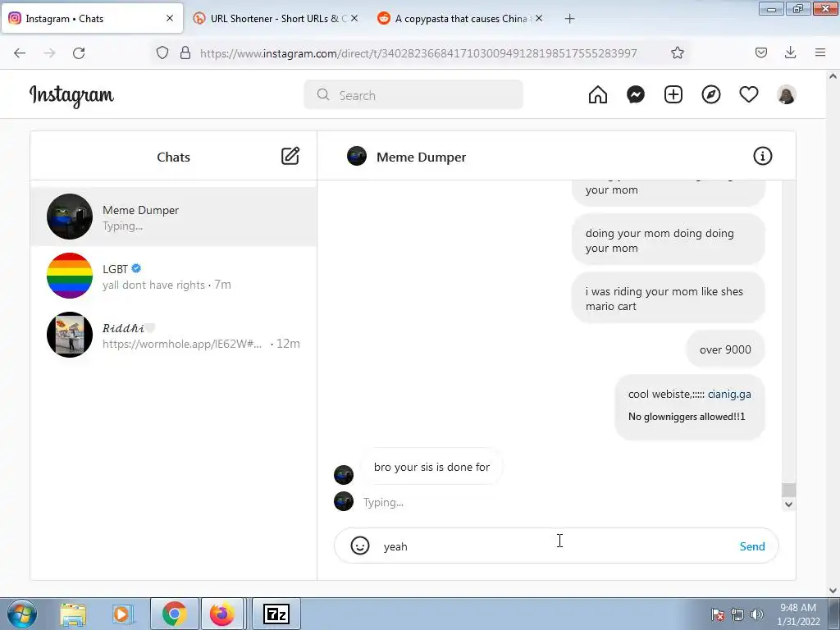Image resolution: width=840 pixels, height=630 pixels.
Task: Open the profile avatar menu
Action: coord(787,95)
